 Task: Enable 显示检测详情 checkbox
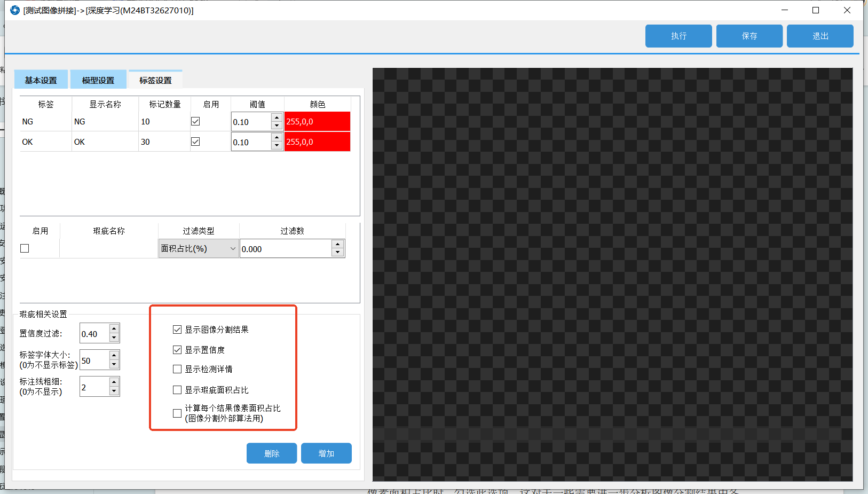pyautogui.click(x=177, y=369)
